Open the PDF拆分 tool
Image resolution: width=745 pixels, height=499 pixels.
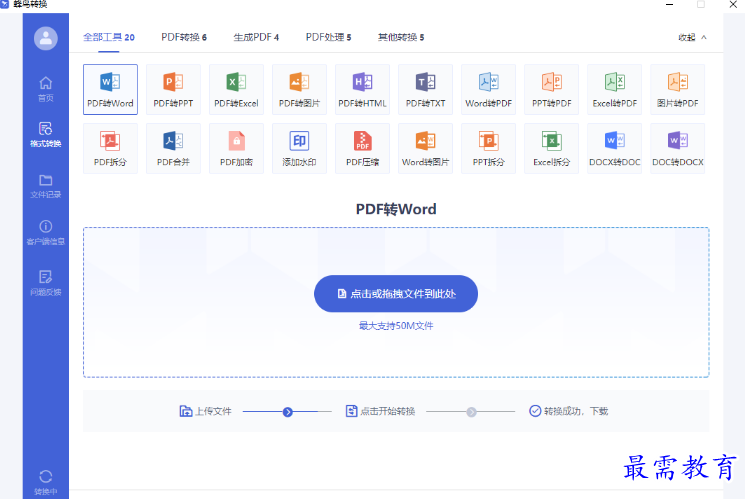click(110, 148)
